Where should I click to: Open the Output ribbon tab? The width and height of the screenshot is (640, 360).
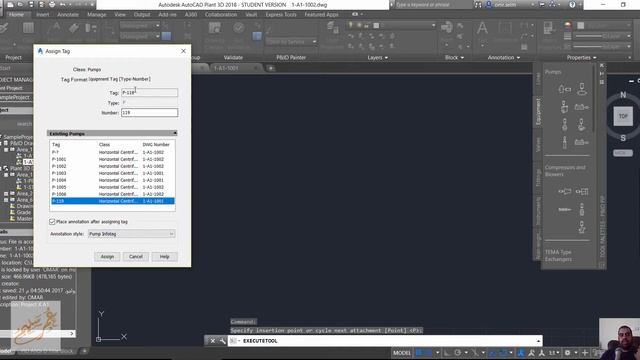[x=142, y=14]
